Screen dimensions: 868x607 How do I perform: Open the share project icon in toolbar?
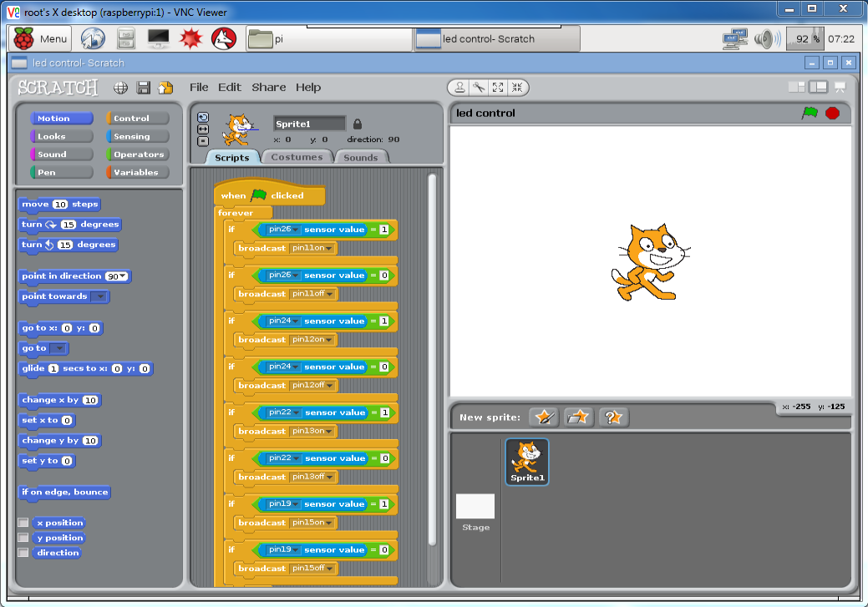click(x=165, y=88)
